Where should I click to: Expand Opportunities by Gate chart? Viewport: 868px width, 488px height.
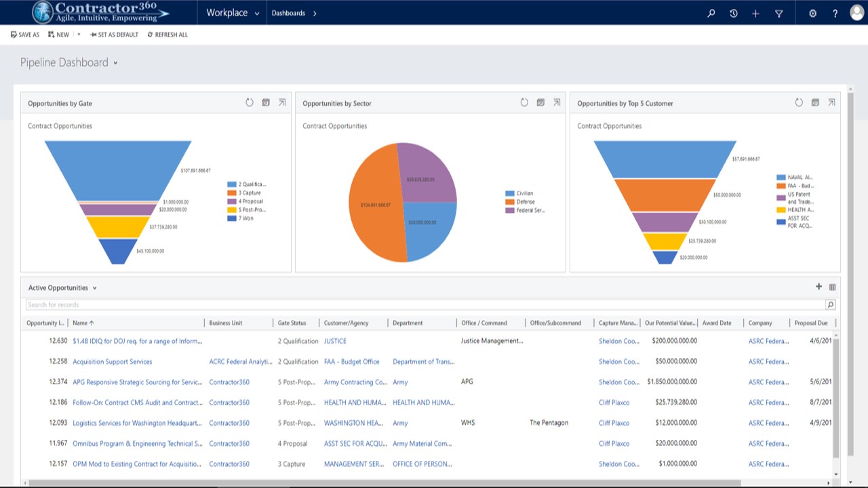[x=282, y=103]
